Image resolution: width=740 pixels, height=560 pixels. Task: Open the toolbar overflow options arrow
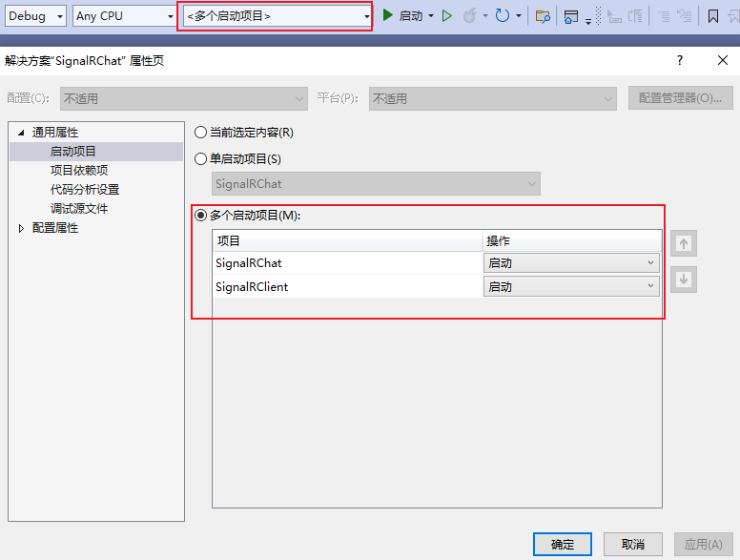pyautogui.click(x=588, y=21)
